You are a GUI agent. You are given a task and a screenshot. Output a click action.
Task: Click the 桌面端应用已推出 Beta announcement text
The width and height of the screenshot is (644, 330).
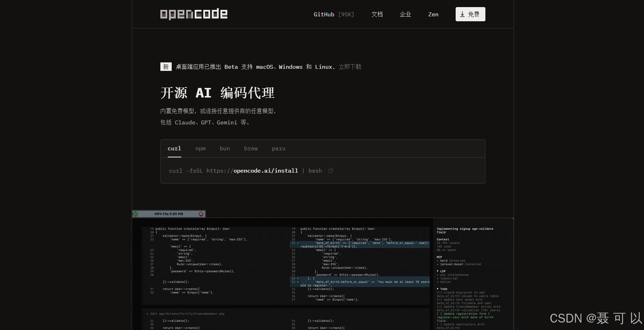tap(255, 67)
